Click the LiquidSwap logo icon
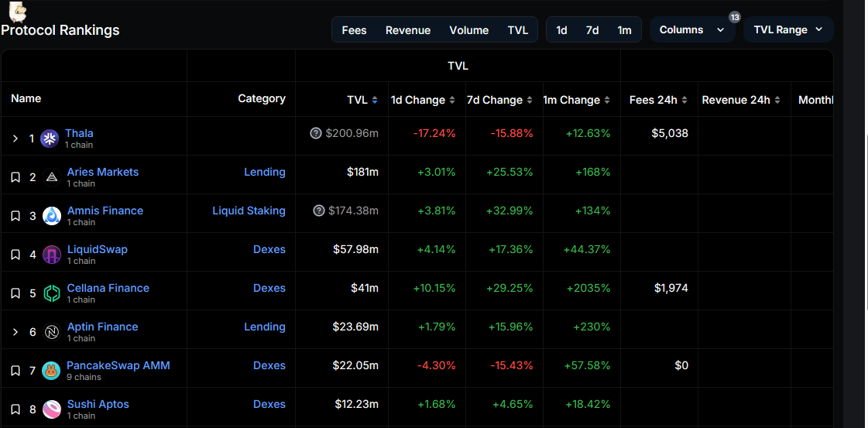 coord(51,255)
